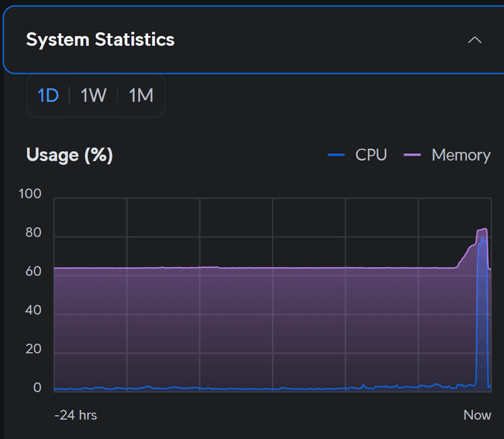Click the 20 y-axis label

33,350
